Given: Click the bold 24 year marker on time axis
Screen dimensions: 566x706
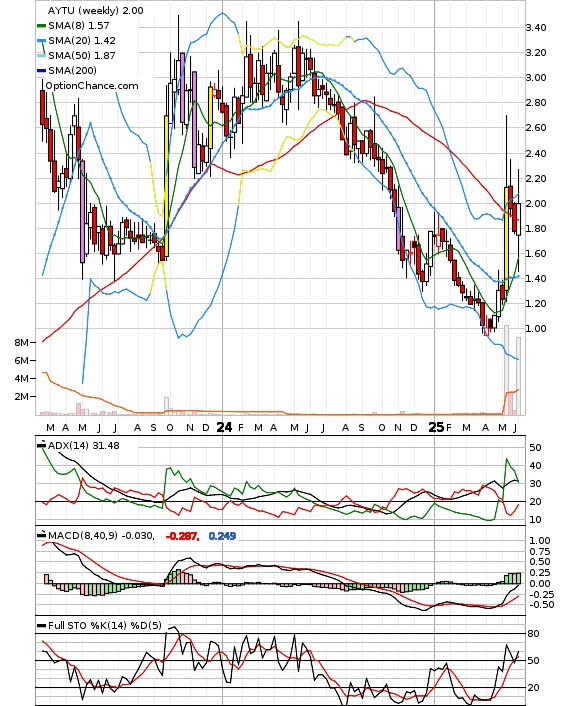Looking at the screenshot, I should coord(224,427).
